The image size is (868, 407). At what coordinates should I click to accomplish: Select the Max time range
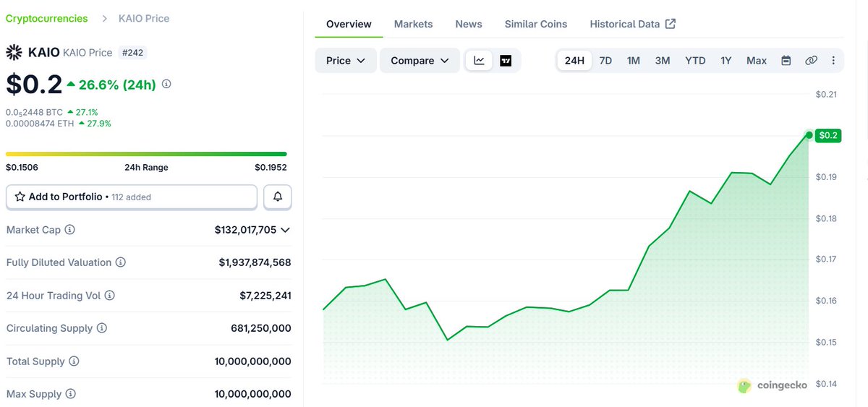click(x=757, y=61)
